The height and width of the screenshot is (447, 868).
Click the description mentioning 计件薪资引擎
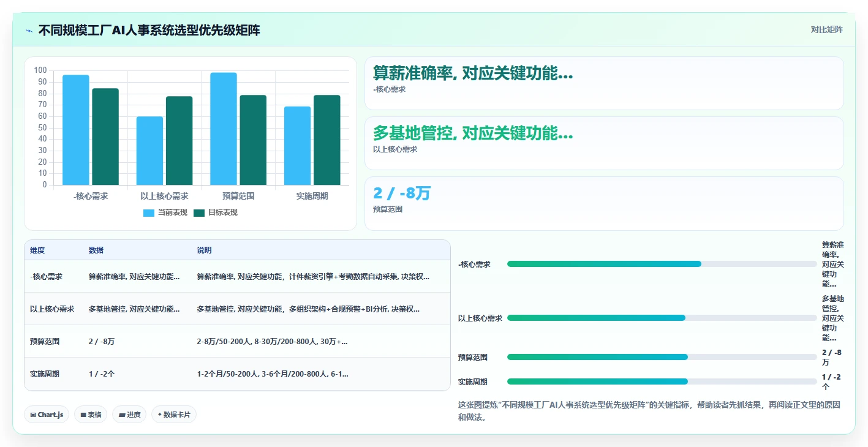click(313, 277)
